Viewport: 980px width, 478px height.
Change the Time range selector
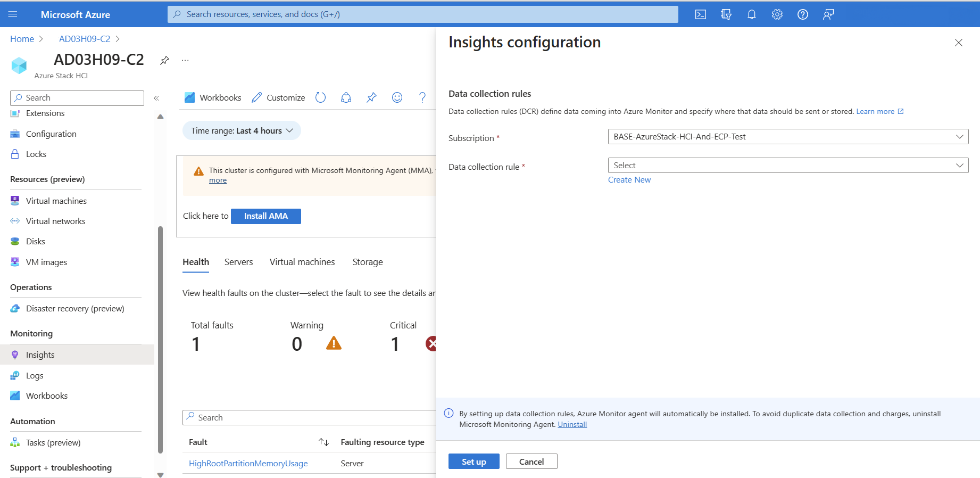(x=242, y=131)
